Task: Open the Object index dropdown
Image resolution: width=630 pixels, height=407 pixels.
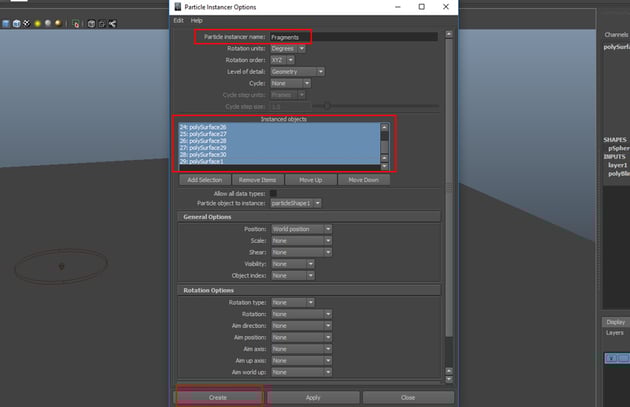Action: coord(293,276)
